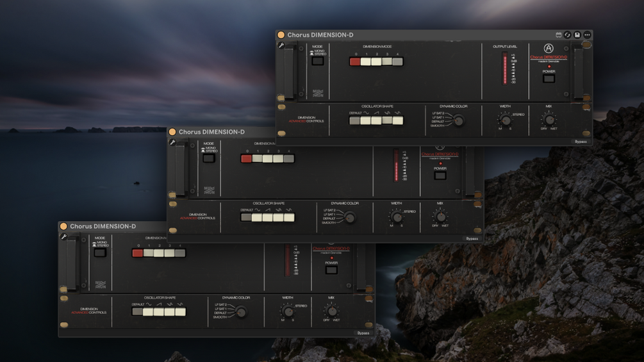Viewport: 644px width, 362px height.
Task: Click 'Chorus DIMENSION-D' title of top window
Action: [x=320, y=35]
